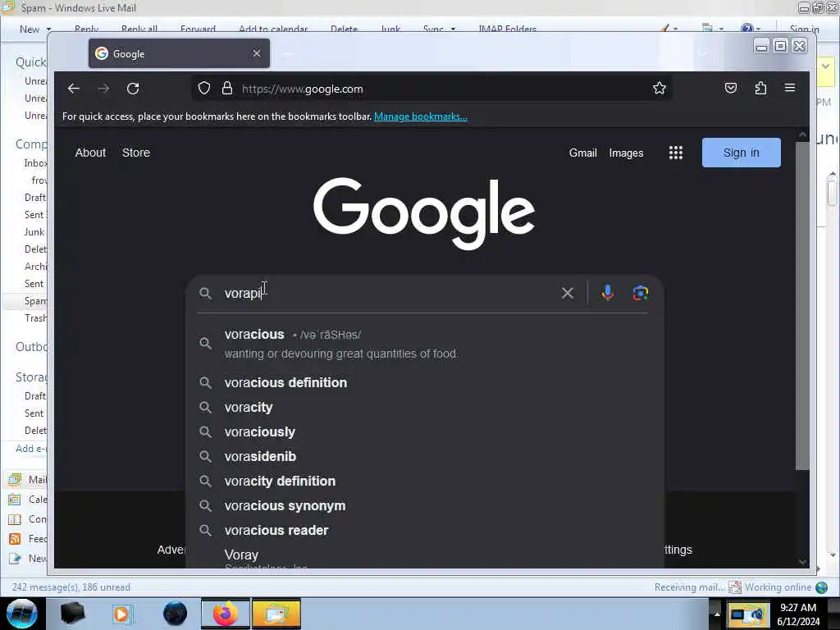840x630 pixels.
Task: Choose the 'voracity definition' suggestion
Action: coord(425,481)
